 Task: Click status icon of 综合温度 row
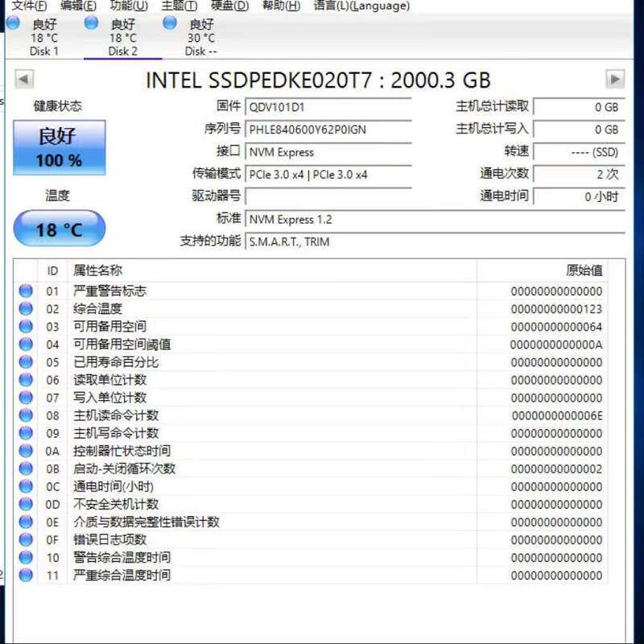pos(26,308)
